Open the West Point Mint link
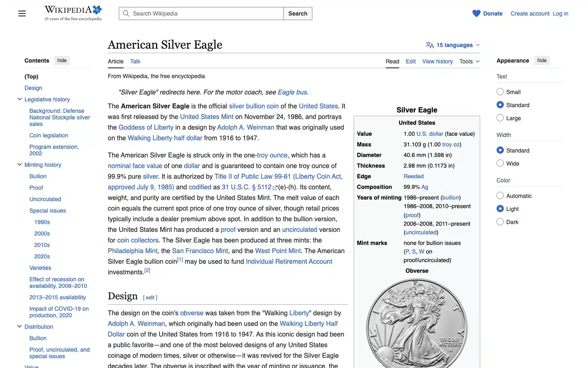The height and width of the screenshot is (368, 588). tap(278, 251)
